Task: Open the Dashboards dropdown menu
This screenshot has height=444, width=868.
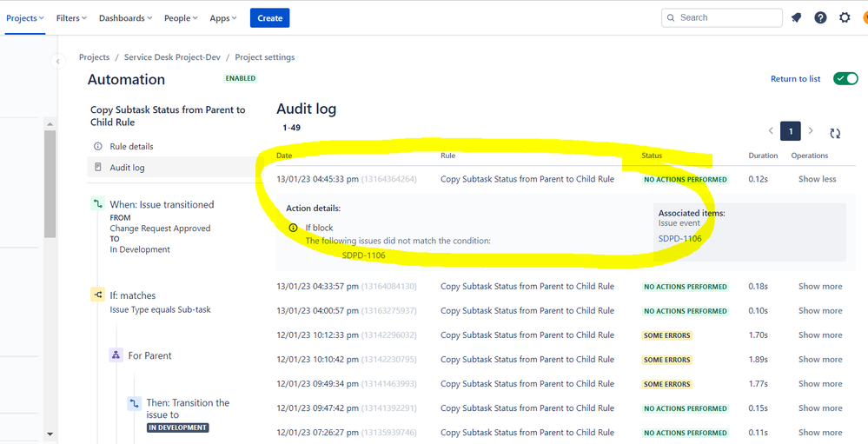Action: point(125,17)
